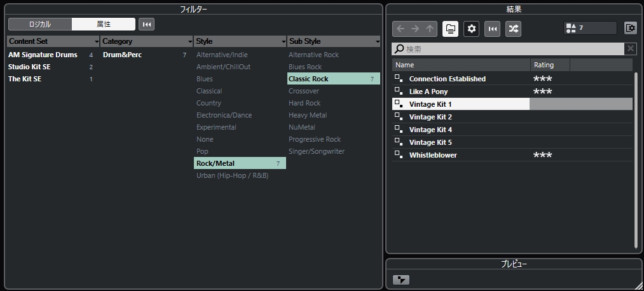Expand the Sub Style column dropdown

click(x=377, y=42)
